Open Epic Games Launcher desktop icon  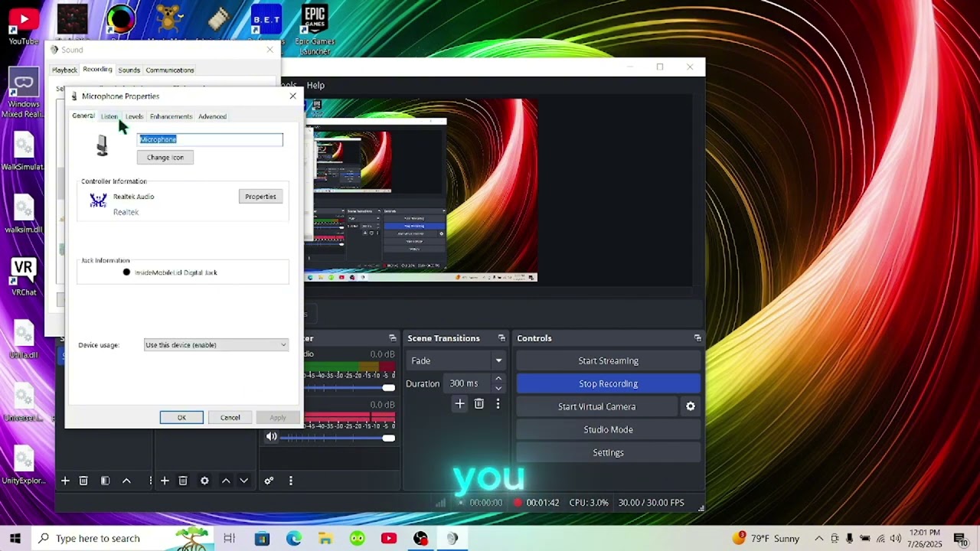(315, 30)
